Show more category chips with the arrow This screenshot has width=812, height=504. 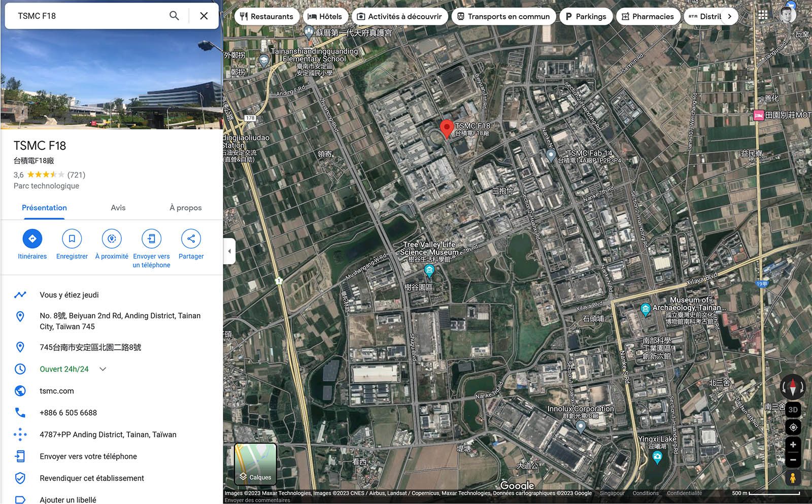(x=729, y=16)
